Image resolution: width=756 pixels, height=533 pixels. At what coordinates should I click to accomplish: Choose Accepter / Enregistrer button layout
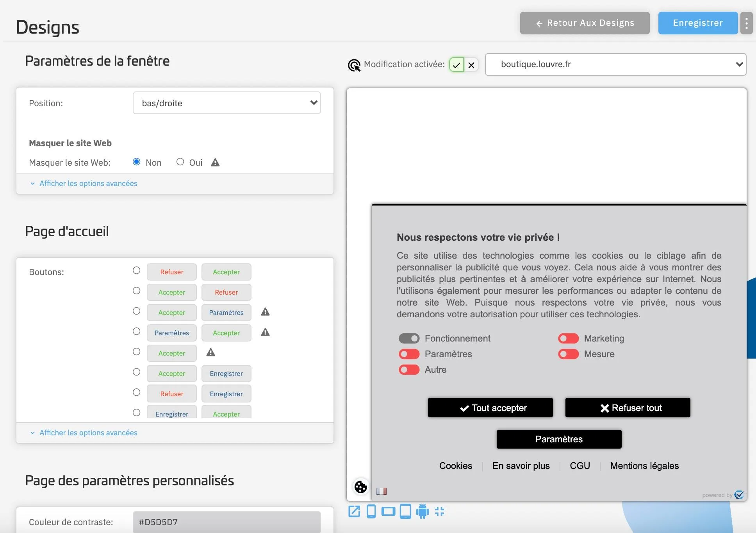coord(136,372)
